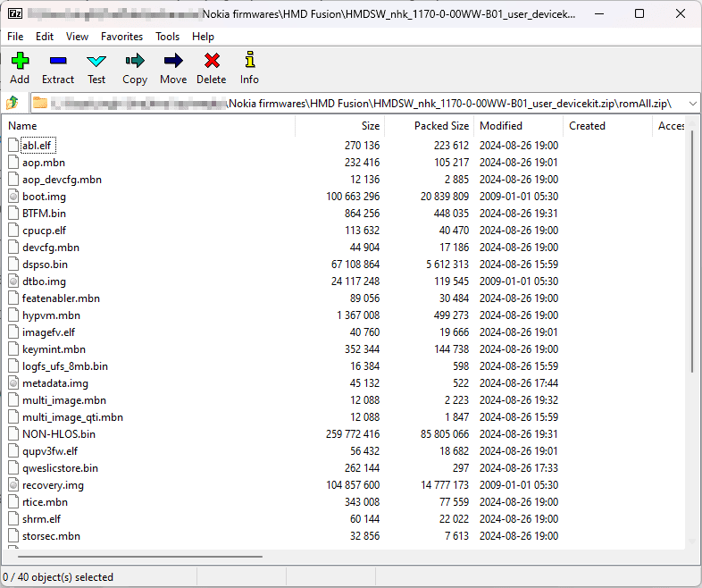Viewport: 702px width, 588px height.
Task: Click the Test archive icon
Action: (x=96, y=62)
